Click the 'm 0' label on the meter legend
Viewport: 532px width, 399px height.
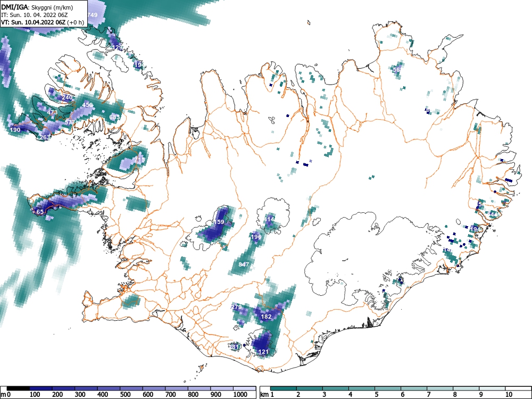6,395
